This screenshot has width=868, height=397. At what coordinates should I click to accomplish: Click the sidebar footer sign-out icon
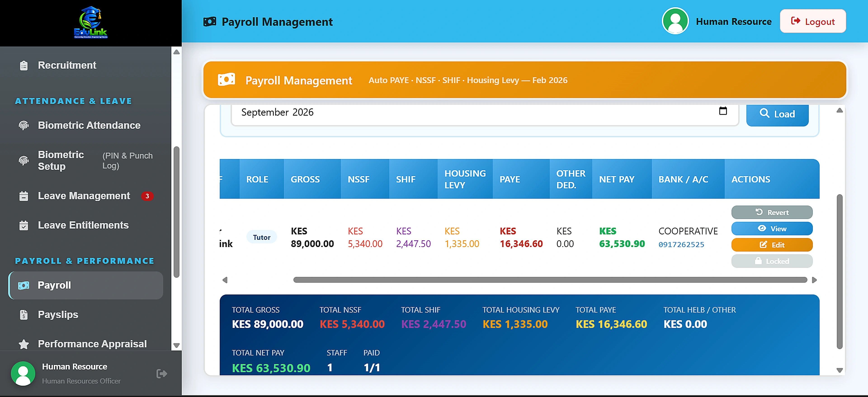tap(162, 374)
